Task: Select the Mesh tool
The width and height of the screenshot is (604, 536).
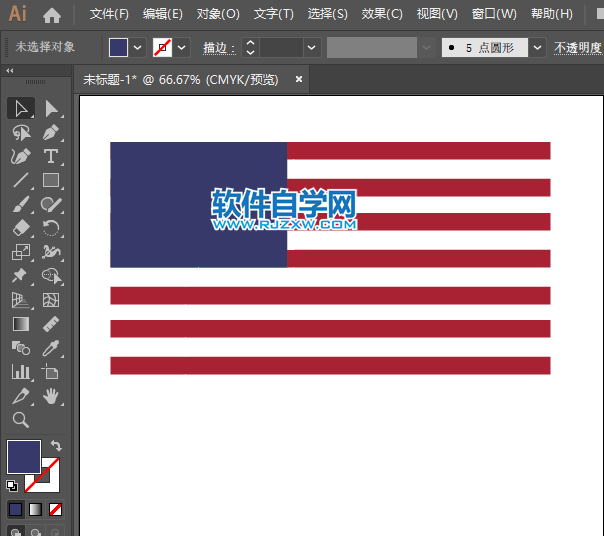Action: coord(51,300)
